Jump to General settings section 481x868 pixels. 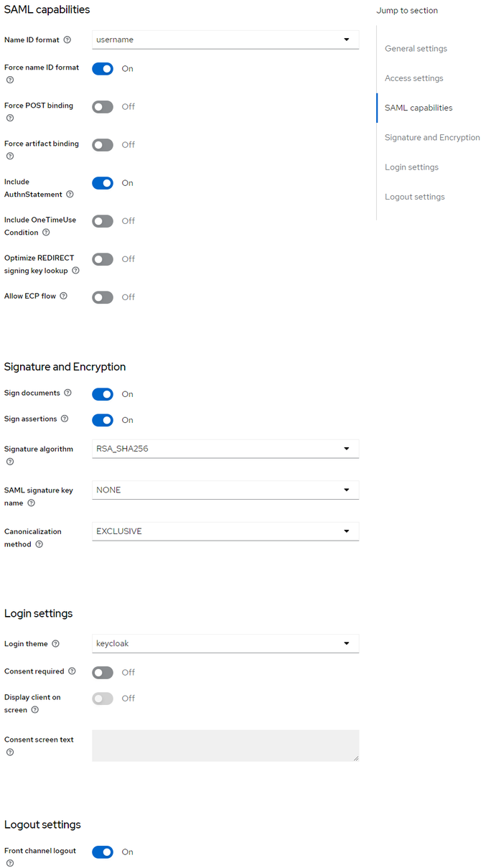point(416,49)
